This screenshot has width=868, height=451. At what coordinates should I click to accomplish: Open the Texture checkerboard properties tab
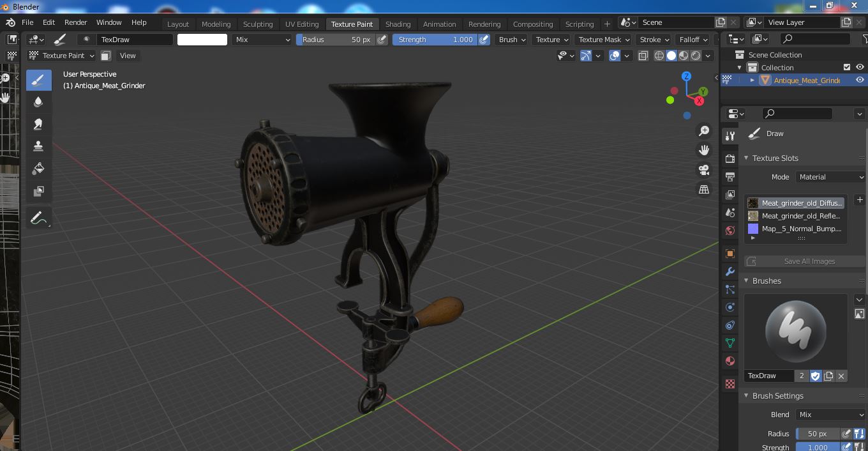(730, 384)
